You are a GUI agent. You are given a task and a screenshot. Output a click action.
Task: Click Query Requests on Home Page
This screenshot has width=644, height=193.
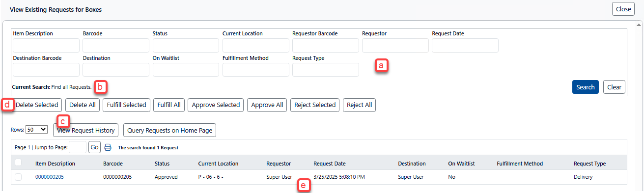[x=170, y=130]
